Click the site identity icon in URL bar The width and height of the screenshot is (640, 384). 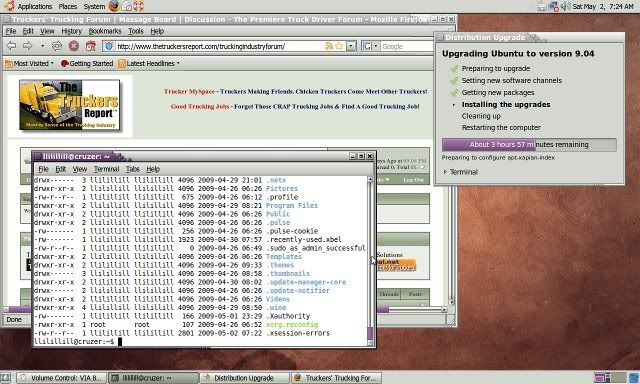(x=109, y=46)
